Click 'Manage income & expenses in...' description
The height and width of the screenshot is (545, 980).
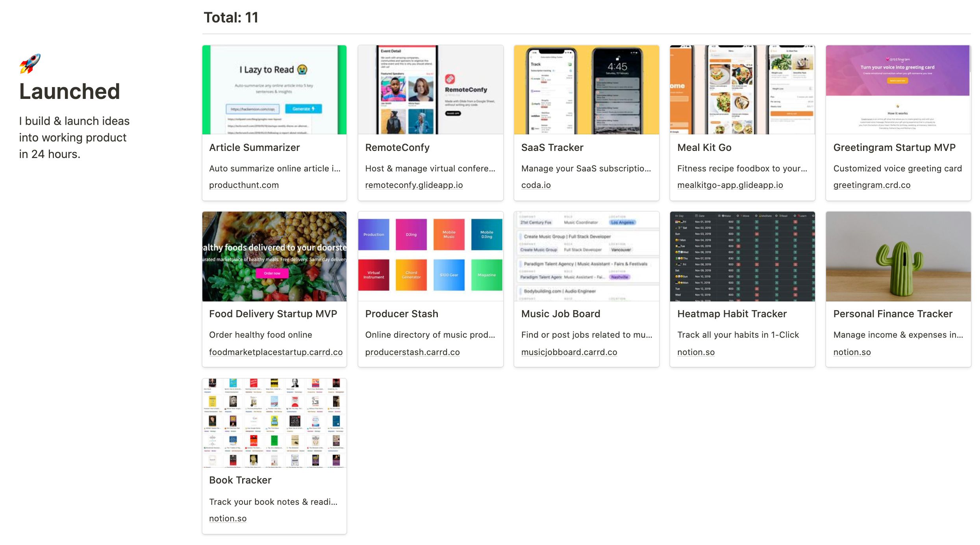click(898, 335)
